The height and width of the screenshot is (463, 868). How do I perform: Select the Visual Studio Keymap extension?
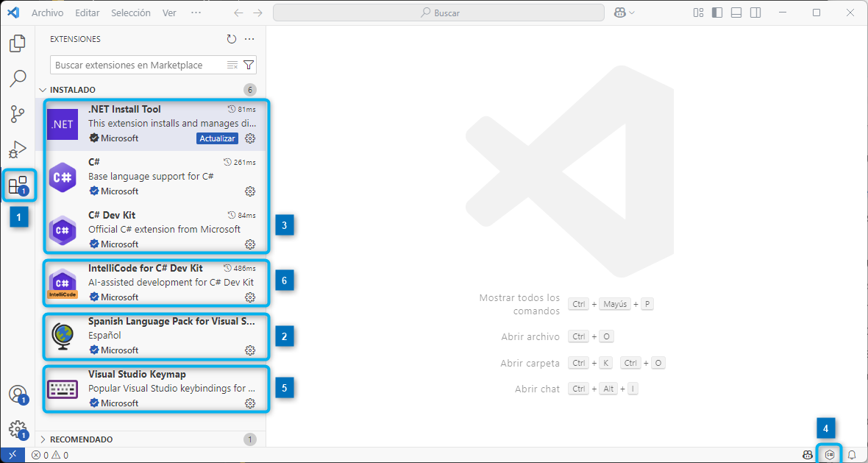click(151, 389)
